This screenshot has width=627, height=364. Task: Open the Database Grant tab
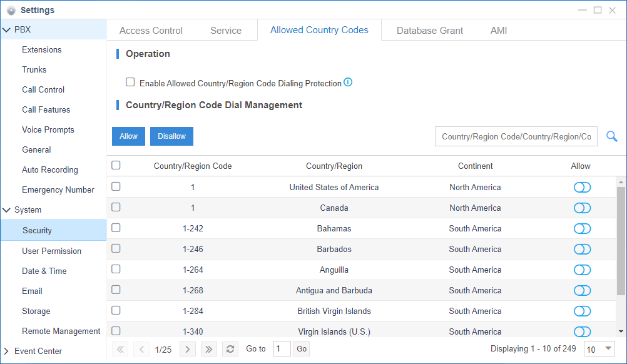click(430, 31)
